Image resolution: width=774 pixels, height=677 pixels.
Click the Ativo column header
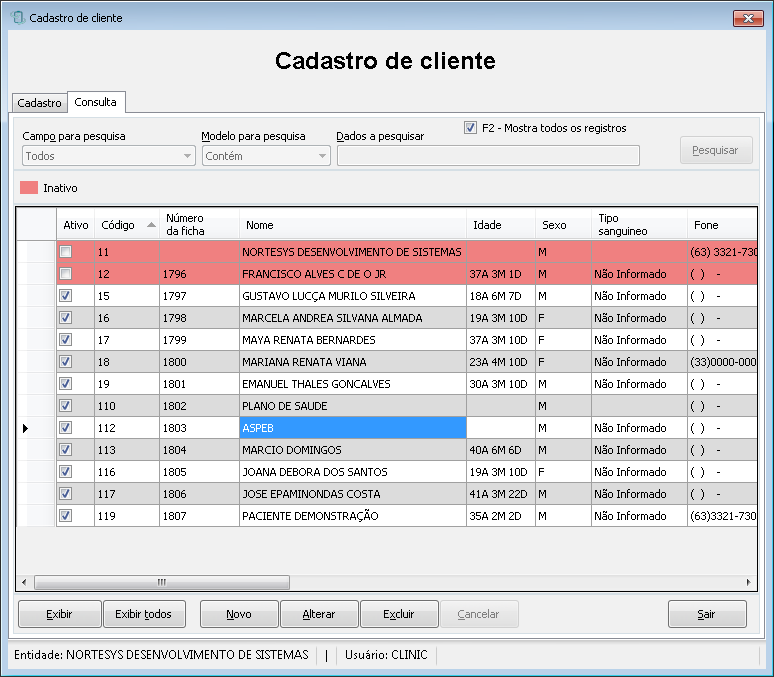[76, 225]
